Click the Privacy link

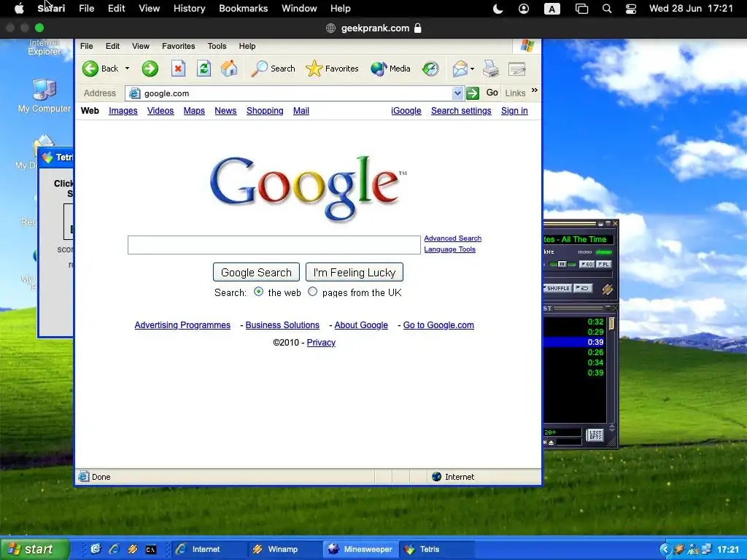point(321,343)
